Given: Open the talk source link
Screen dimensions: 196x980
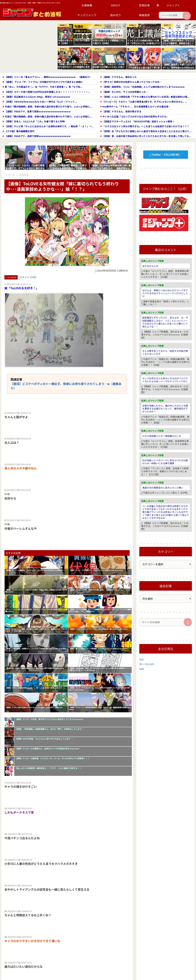Looking at the screenshot, I should [142, 669].
